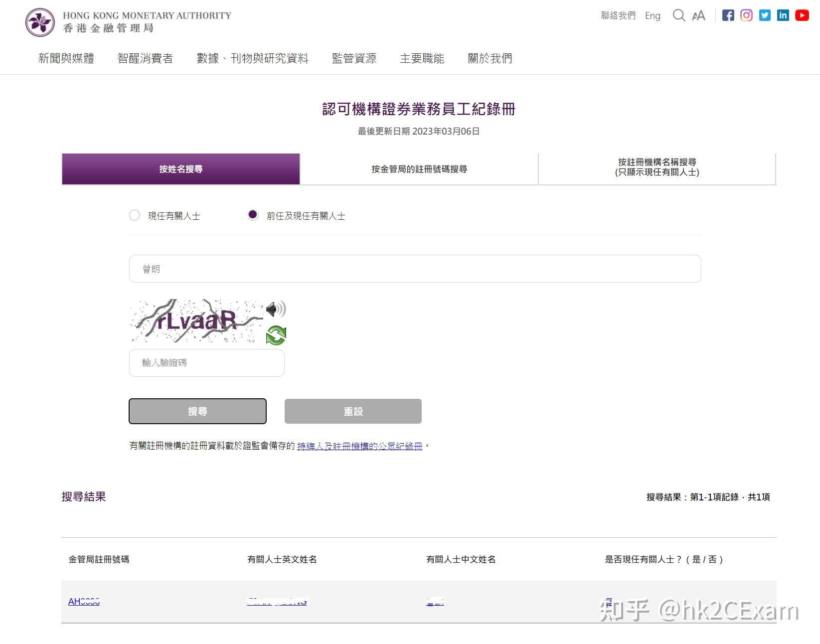Click the font size adjustment AA icon
Viewport: 820px width, 644px height.
[x=698, y=15]
